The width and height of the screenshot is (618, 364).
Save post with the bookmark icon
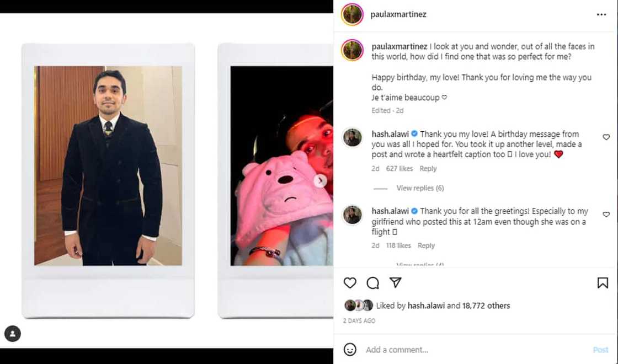[x=603, y=283]
